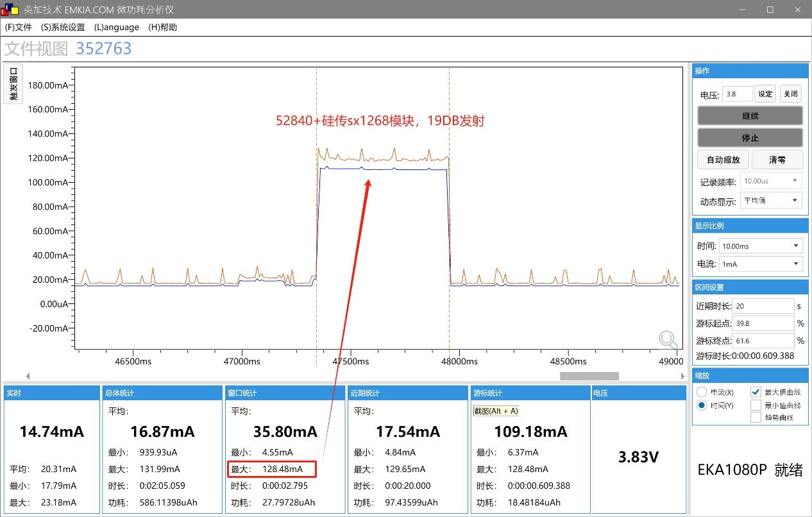Image resolution: width=812 pixels, height=517 pixels.
Task: Open the vertical 触发窗口 side panel tab
Action: 13,83
